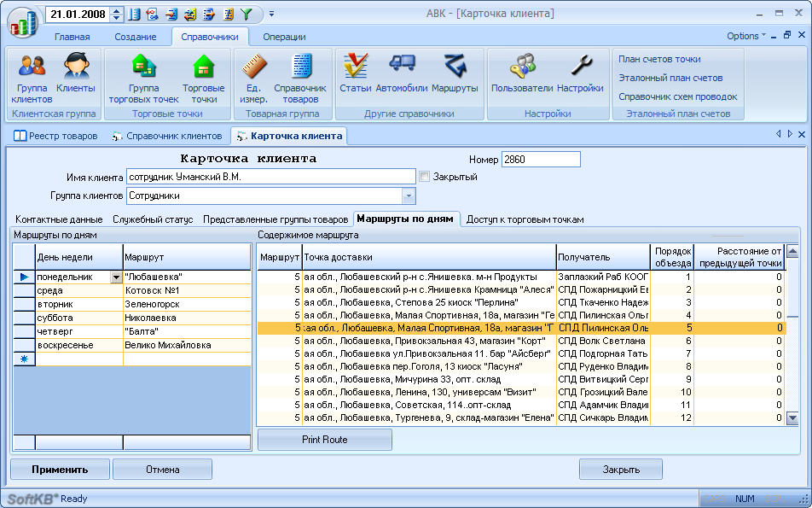The image size is (812, 508).
Task: Click the Имя клиента input field
Action: [x=271, y=177]
